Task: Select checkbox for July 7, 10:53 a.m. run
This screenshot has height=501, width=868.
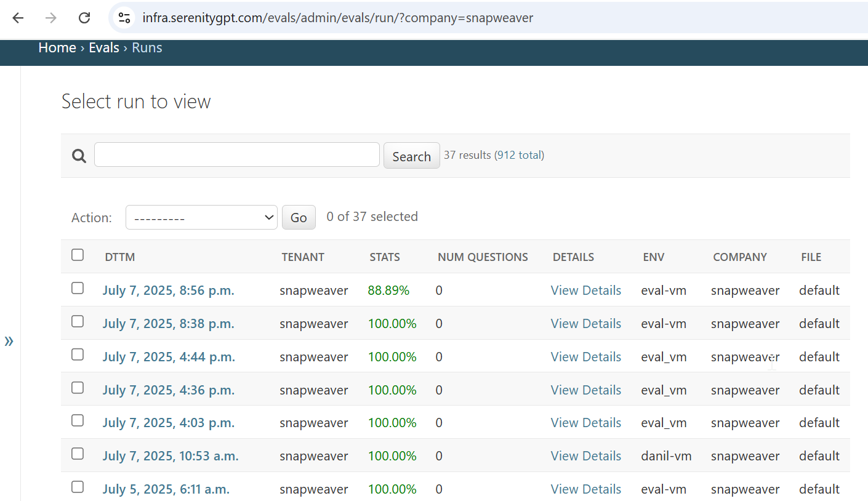Action: tap(78, 454)
